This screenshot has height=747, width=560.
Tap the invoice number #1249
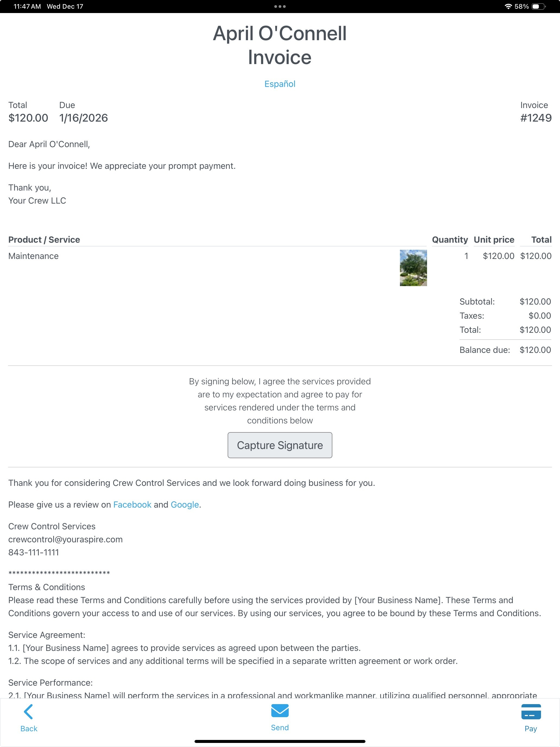(x=536, y=118)
